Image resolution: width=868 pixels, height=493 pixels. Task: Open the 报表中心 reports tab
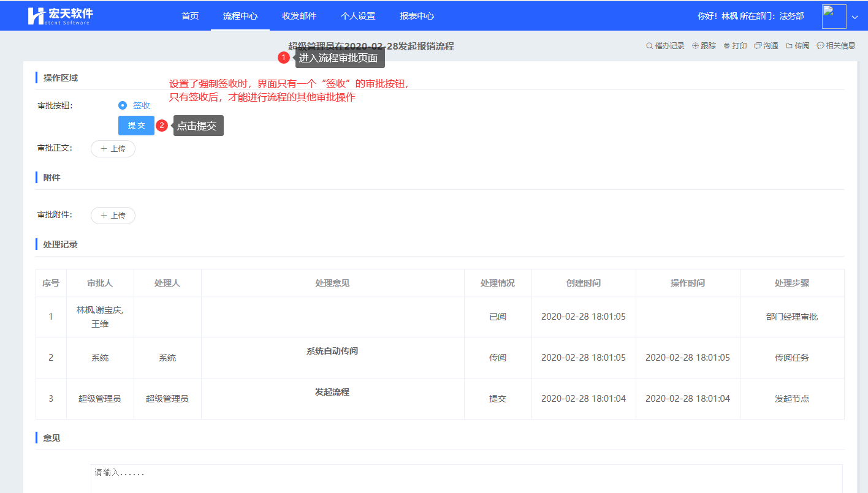[417, 16]
